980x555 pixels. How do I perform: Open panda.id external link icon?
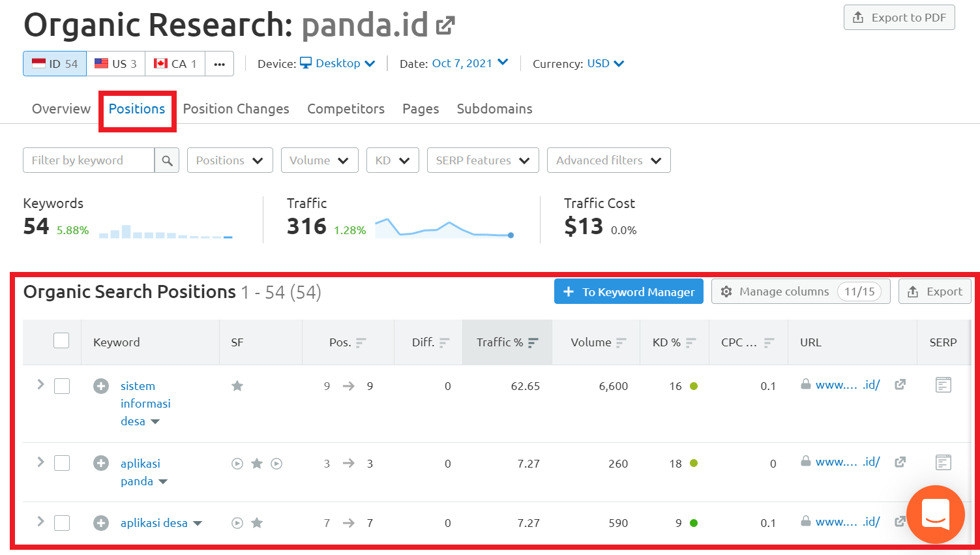point(445,26)
